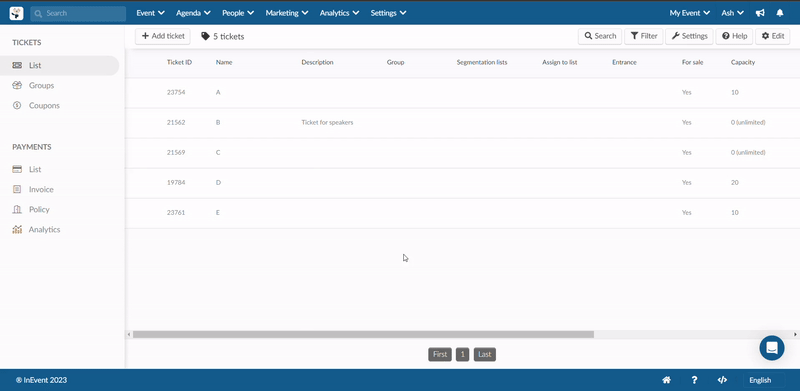Image resolution: width=800 pixels, height=391 pixels.
Task: Click the First pagination button
Action: pos(440,354)
